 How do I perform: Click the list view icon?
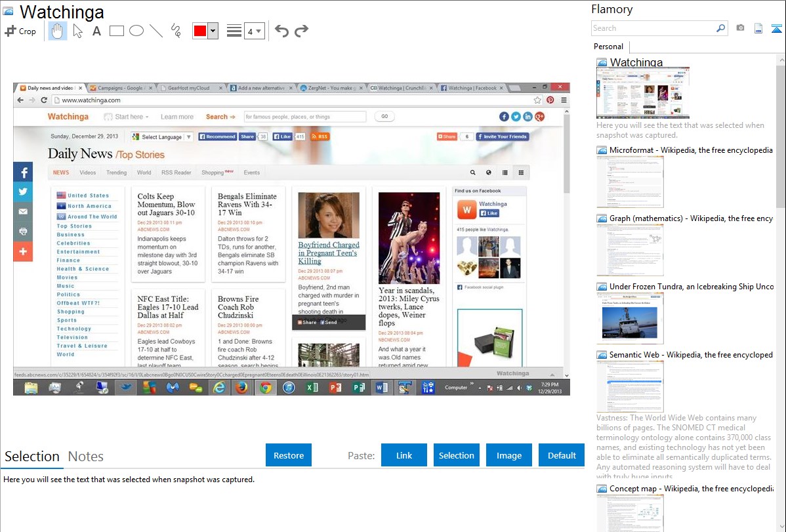(505, 173)
